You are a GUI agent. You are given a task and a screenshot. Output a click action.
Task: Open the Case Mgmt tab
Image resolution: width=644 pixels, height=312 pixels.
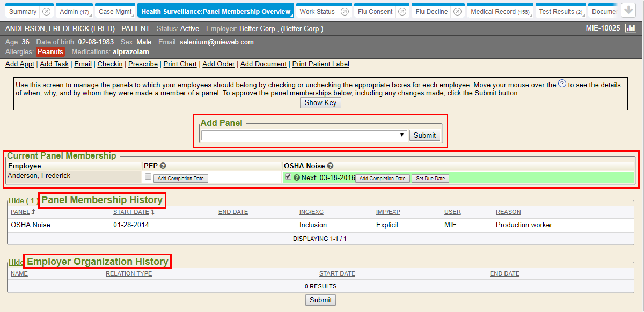pyautogui.click(x=114, y=12)
